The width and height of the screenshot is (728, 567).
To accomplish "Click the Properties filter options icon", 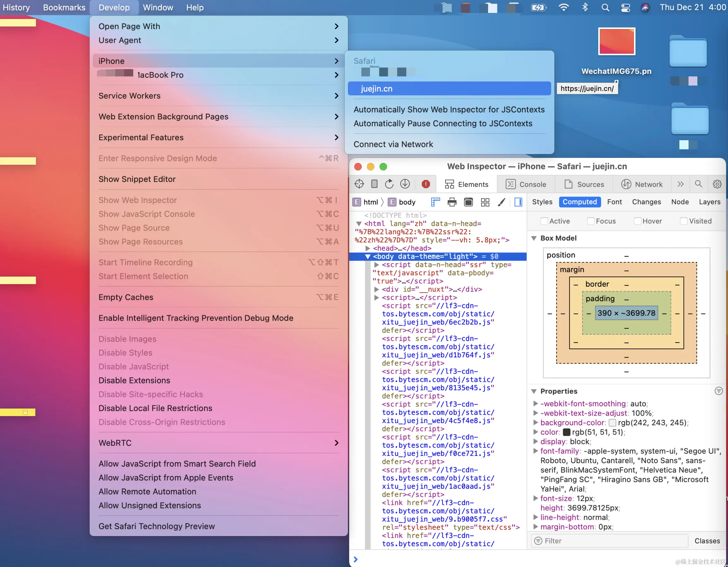I will coord(719,391).
